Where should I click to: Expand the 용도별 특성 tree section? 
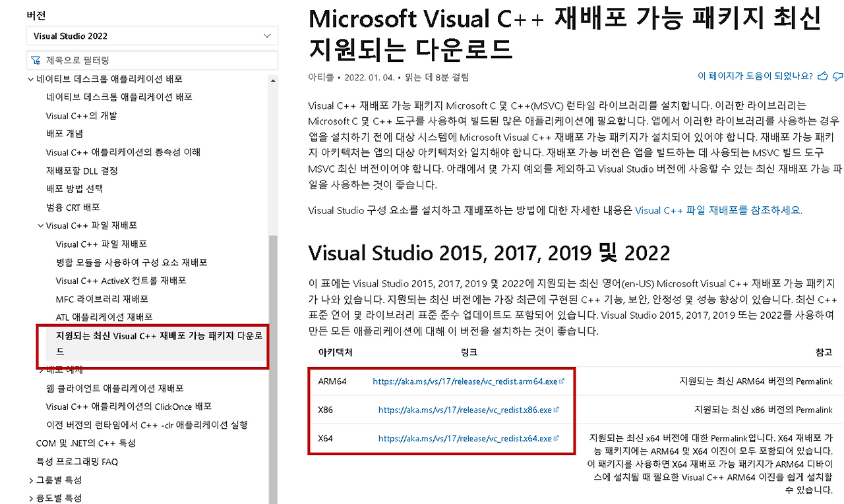30,499
